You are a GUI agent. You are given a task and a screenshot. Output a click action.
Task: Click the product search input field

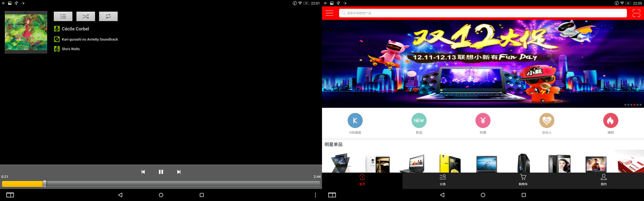[483, 13]
